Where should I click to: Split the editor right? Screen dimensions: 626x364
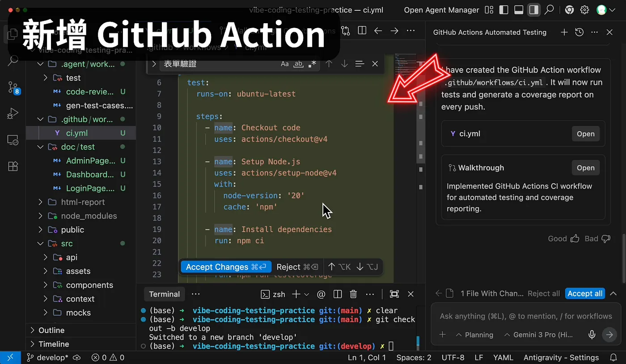coord(362,31)
